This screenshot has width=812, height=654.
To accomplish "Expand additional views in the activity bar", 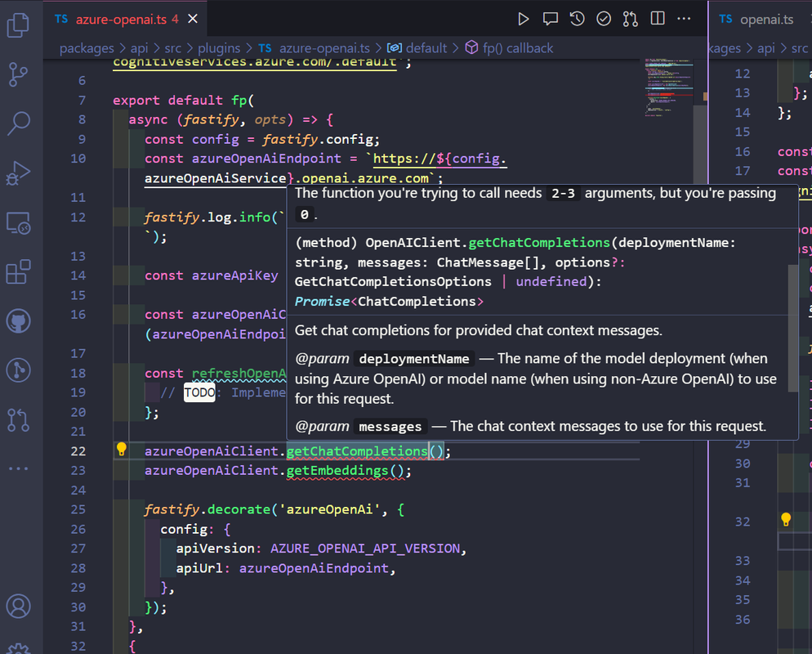I will click(x=18, y=468).
